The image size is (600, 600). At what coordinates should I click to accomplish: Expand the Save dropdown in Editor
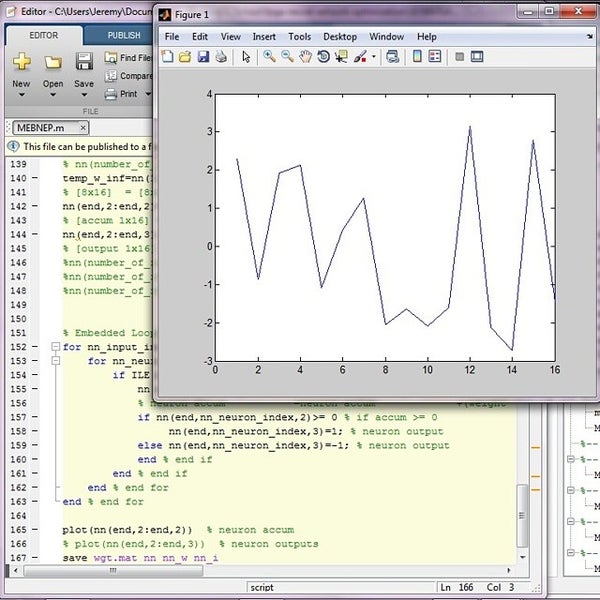[84, 97]
